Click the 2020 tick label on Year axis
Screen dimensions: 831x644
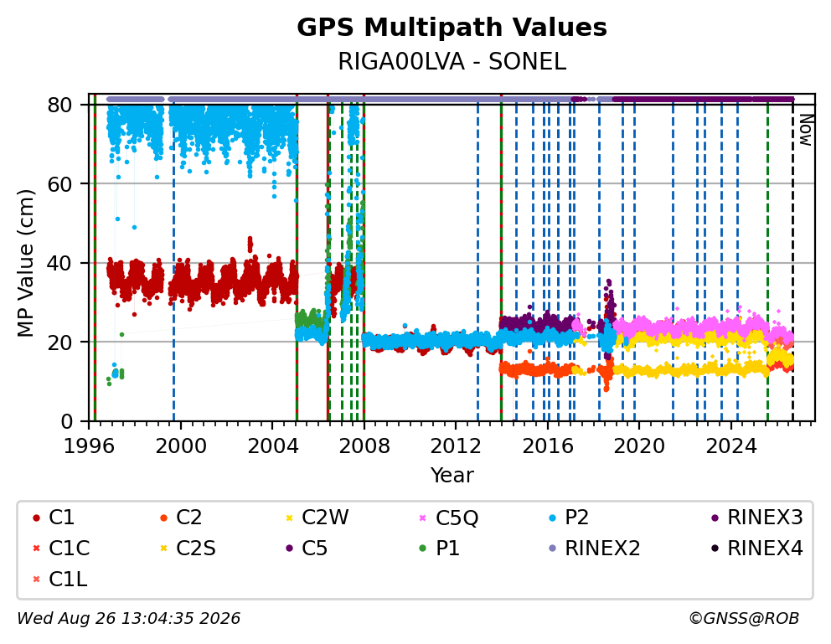click(x=638, y=446)
